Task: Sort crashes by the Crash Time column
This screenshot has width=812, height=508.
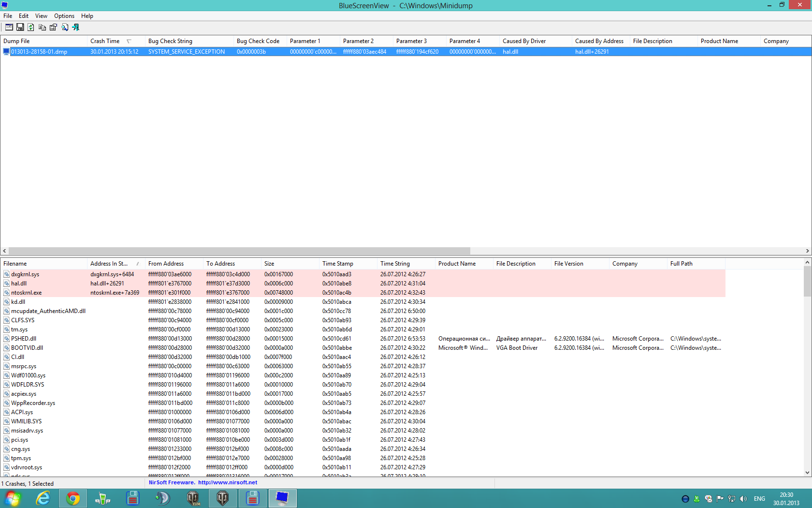Action: tap(105, 41)
